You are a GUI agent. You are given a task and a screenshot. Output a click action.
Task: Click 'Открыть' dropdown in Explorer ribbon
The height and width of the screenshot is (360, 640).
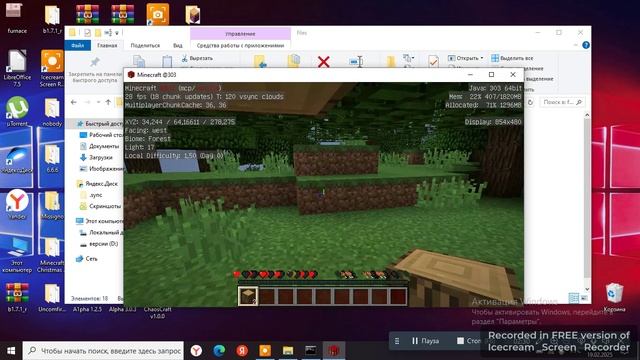pyautogui.click(x=466, y=58)
